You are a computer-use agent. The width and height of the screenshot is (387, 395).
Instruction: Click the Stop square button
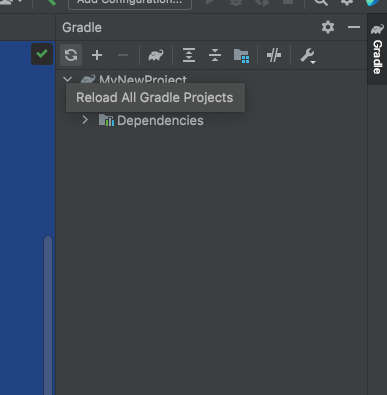click(288, 2)
